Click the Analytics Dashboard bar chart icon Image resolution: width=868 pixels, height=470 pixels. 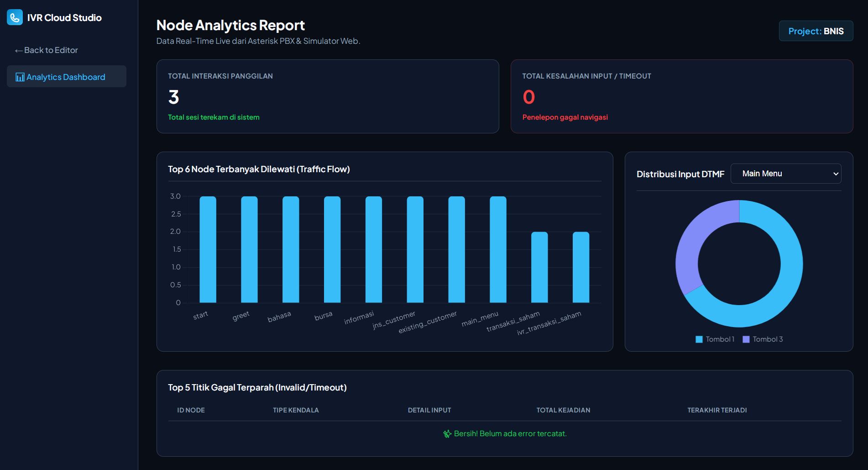[20, 77]
